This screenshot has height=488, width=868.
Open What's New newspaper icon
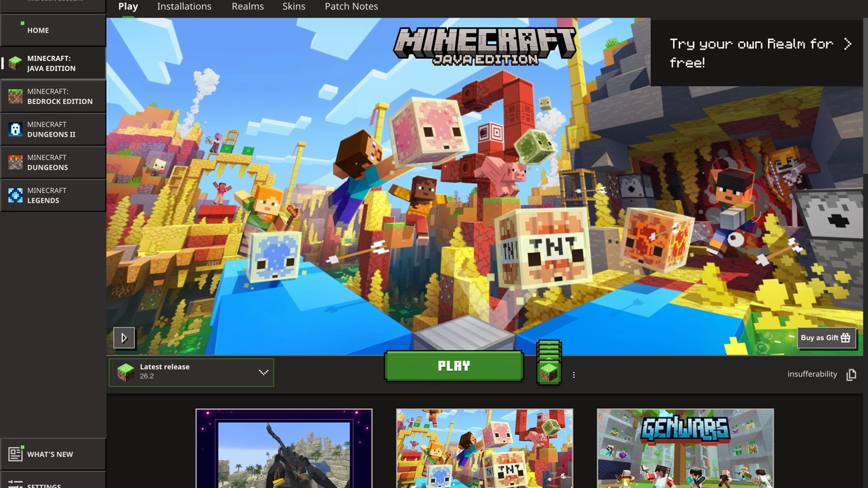pyautogui.click(x=16, y=454)
